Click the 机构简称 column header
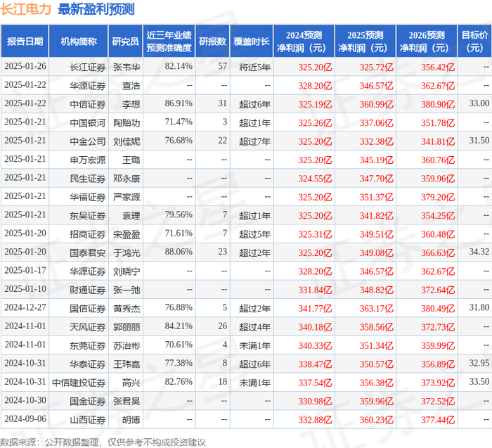The height and width of the screenshot is (448, 492). point(79,41)
